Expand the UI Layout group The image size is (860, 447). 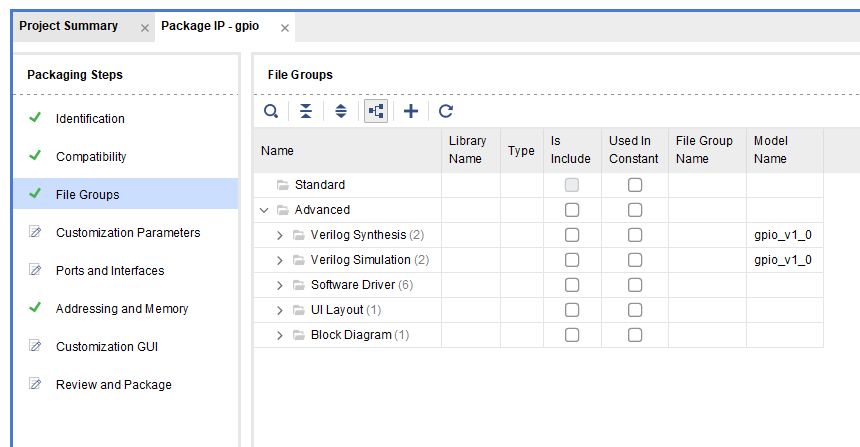pyautogui.click(x=280, y=310)
